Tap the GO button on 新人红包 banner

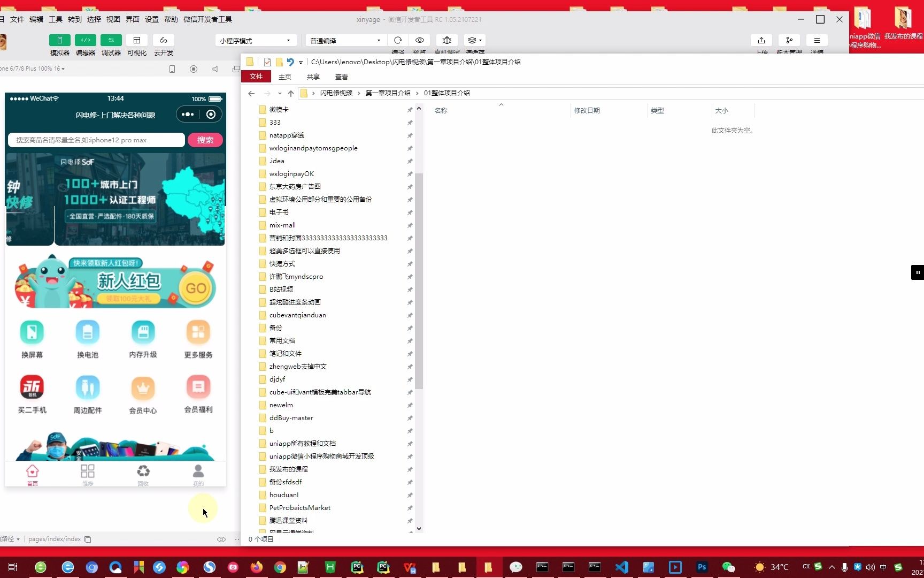196,288
